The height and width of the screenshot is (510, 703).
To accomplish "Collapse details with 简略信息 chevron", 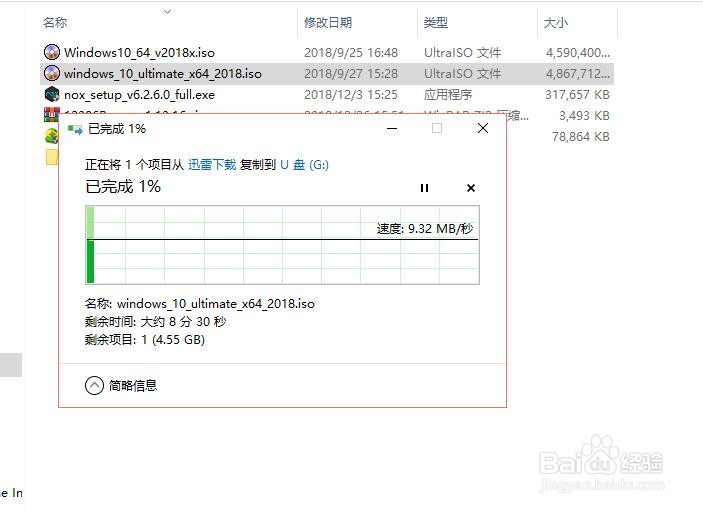I will (94, 386).
